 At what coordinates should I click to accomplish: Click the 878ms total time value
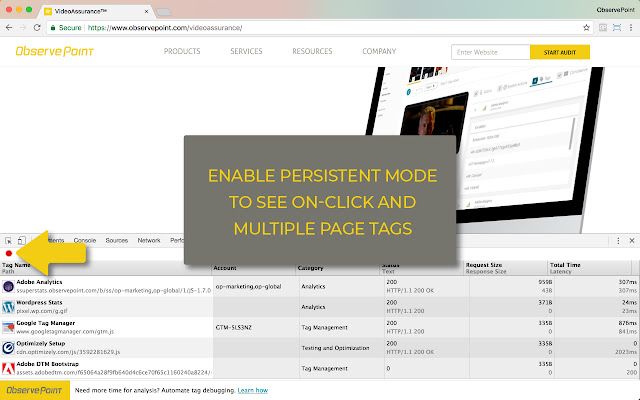click(627, 323)
